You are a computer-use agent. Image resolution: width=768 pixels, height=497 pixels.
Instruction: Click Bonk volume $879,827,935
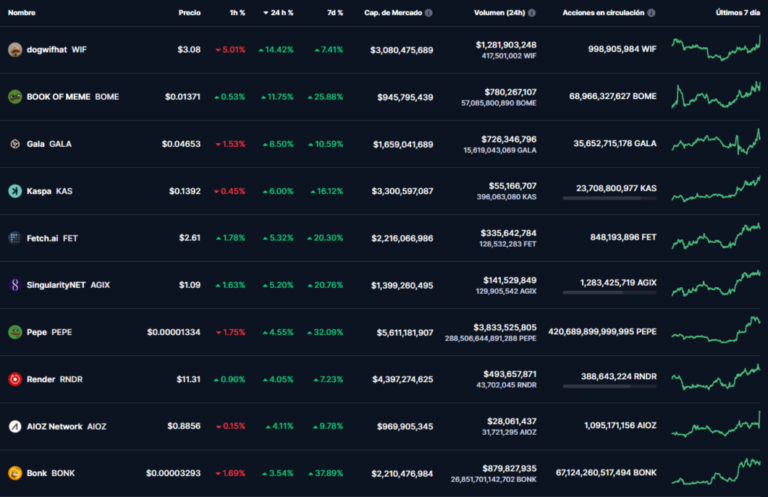(x=509, y=469)
